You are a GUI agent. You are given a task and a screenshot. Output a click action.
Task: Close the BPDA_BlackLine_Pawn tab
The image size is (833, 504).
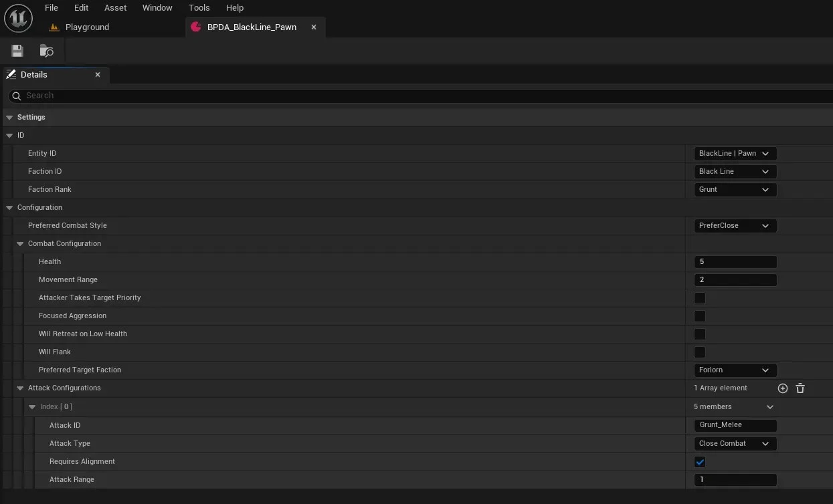(x=313, y=27)
